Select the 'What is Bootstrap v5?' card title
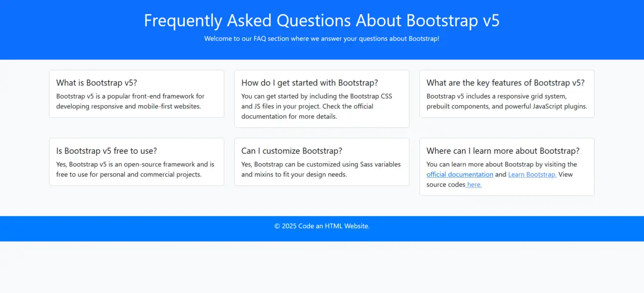644x293 pixels. click(x=97, y=83)
